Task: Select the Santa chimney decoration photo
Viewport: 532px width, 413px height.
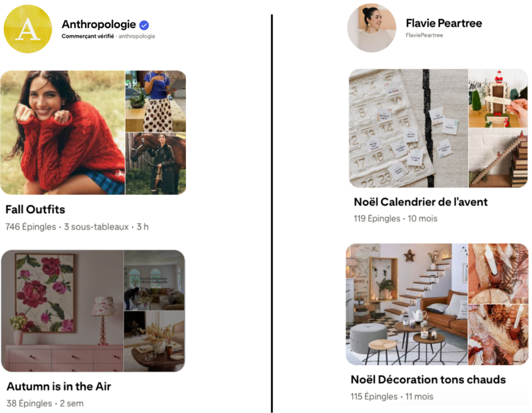Action: [498, 98]
